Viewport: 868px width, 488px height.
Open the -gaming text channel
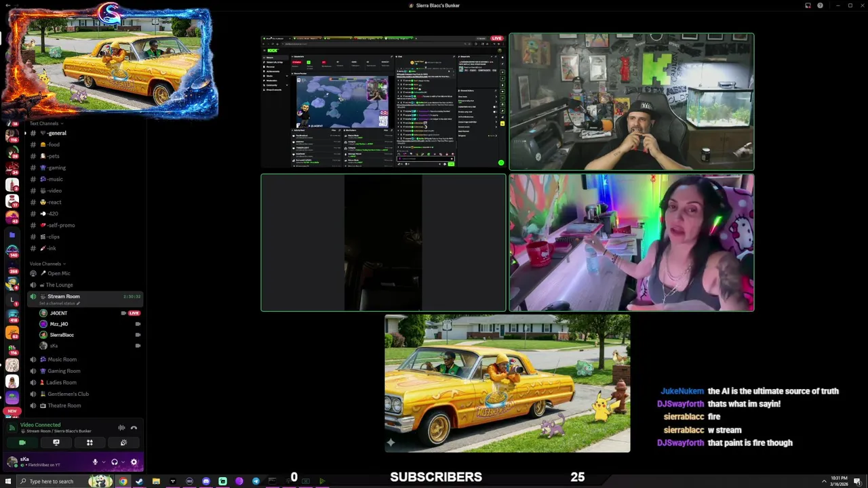click(x=85, y=167)
